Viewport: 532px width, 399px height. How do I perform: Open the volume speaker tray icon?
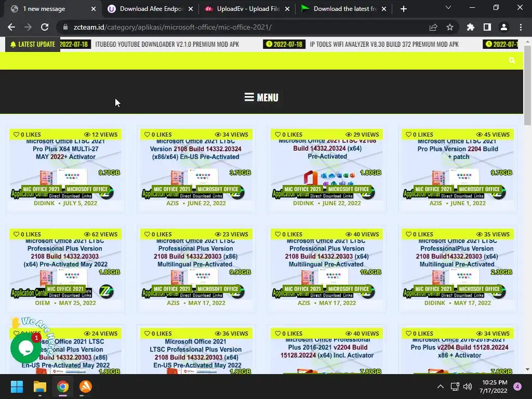click(x=468, y=387)
